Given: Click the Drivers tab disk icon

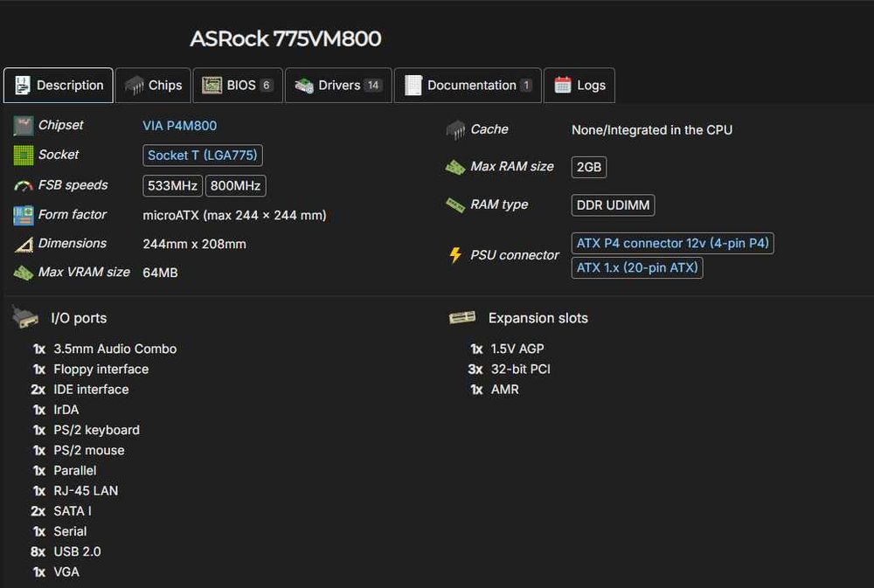Looking at the screenshot, I should [304, 86].
